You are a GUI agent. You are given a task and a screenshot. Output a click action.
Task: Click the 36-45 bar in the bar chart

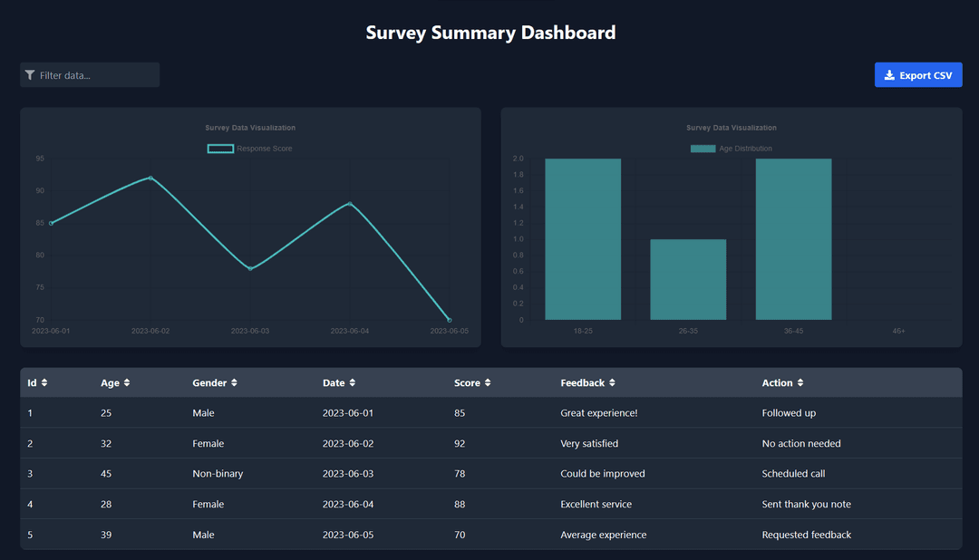pos(793,240)
